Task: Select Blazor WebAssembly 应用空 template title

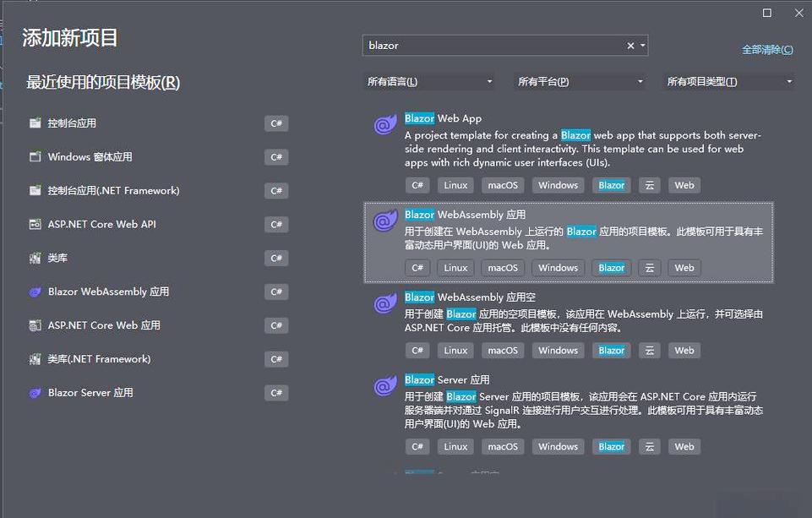Action: (470, 297)
